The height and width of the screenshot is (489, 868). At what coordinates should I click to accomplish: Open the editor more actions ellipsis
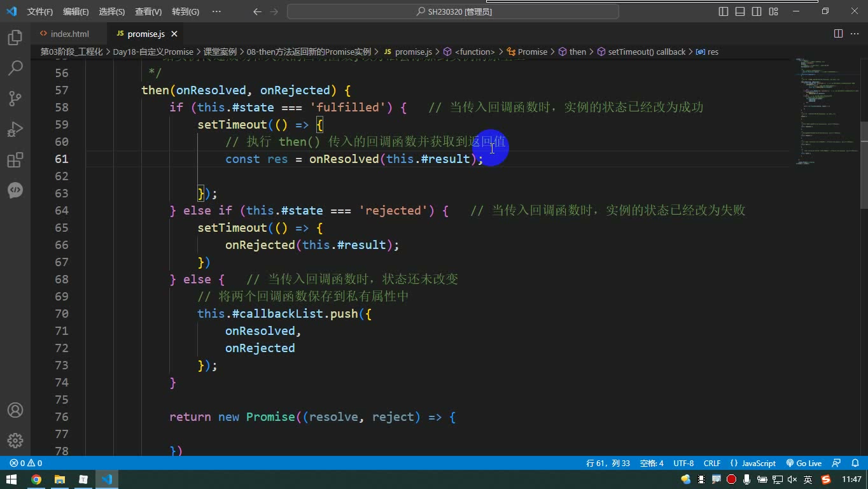coord(854,34)
